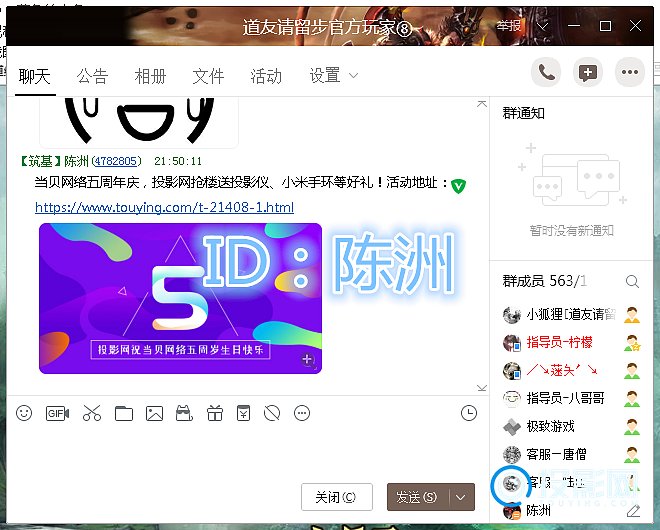This screenshot has height=530, width=660.
Task: Click the 群通知 header
Action: point(524,113)
